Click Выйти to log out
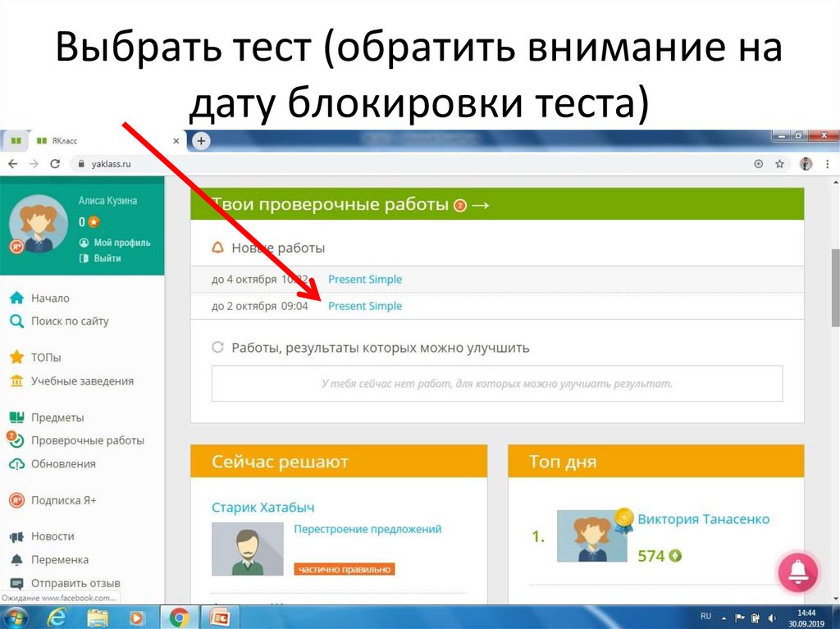840x629 pixels. click(107, 258)
